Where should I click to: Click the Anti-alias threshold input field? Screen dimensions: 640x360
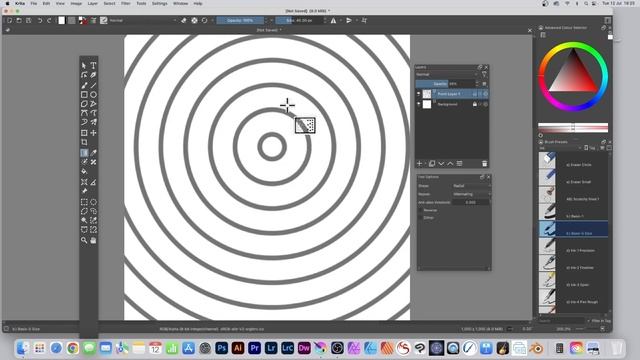click(x=471, y=202)
